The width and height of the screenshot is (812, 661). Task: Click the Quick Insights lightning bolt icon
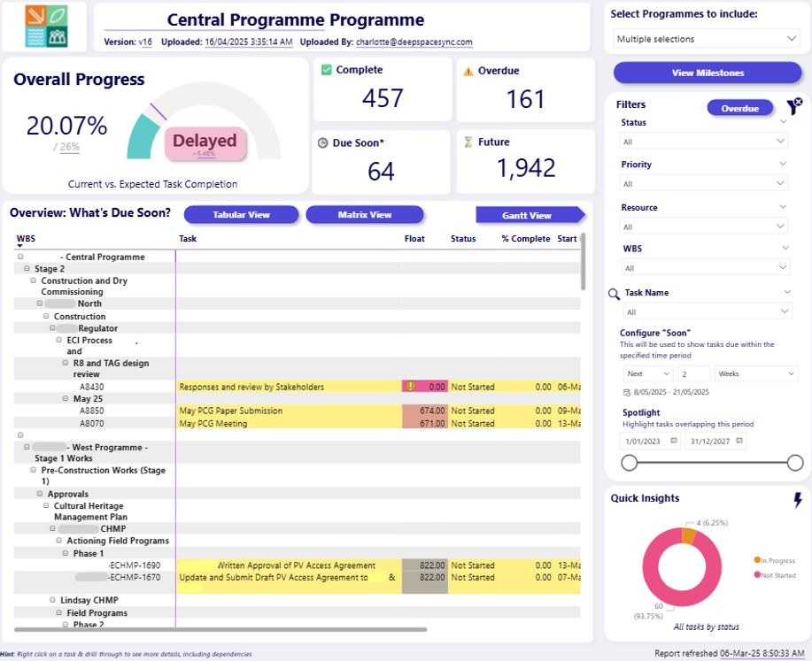coord(798,499)
